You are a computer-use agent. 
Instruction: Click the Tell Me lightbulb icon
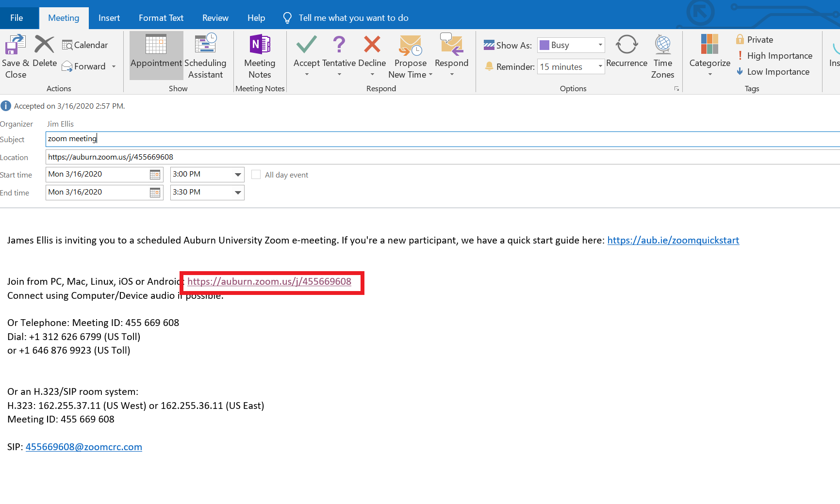click(287, 18)
